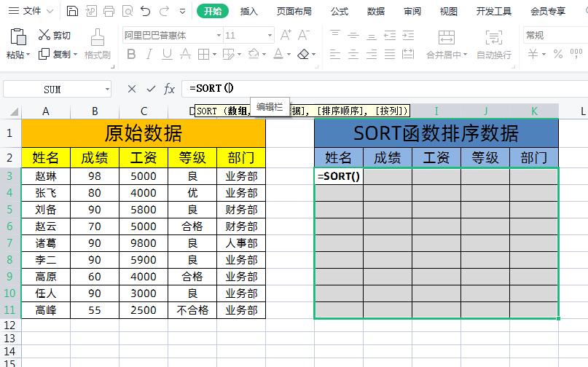Screen dimensions: 588x367
Task: Click the Copy (复制) button
Action: click(55, 55)
